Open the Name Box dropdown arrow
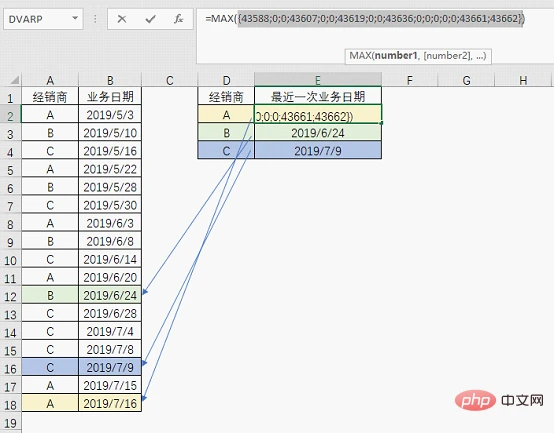 coord(75,18)
